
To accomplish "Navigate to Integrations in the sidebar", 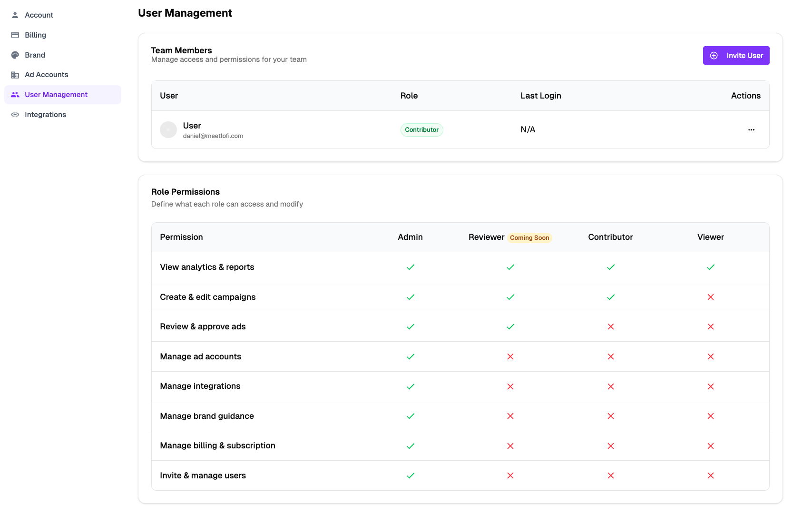I will (45, 114).
